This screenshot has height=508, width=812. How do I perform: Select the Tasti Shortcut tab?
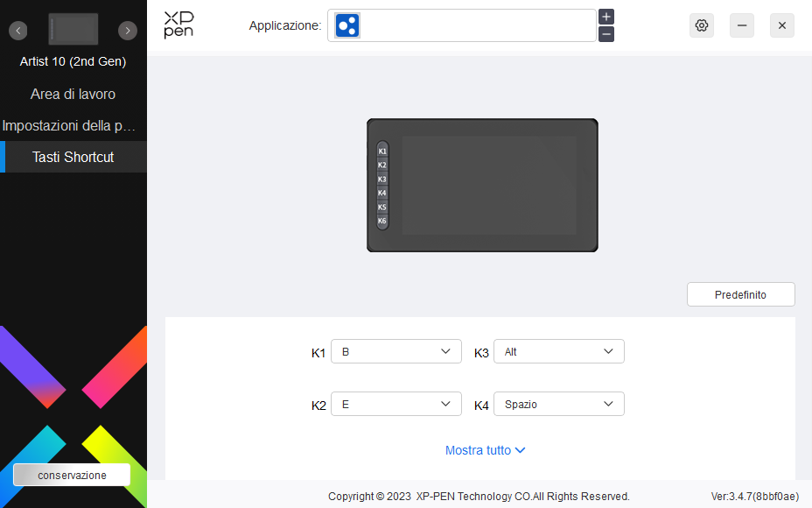coord(73,157)
